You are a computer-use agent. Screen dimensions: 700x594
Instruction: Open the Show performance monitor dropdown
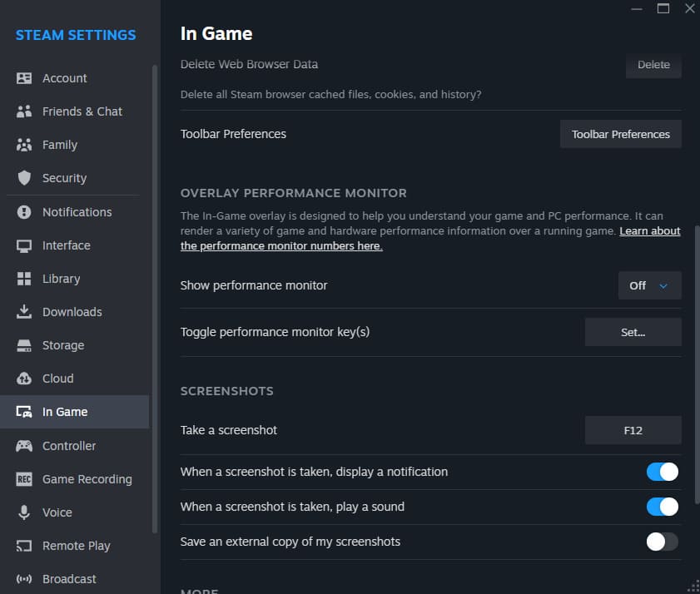649,285
